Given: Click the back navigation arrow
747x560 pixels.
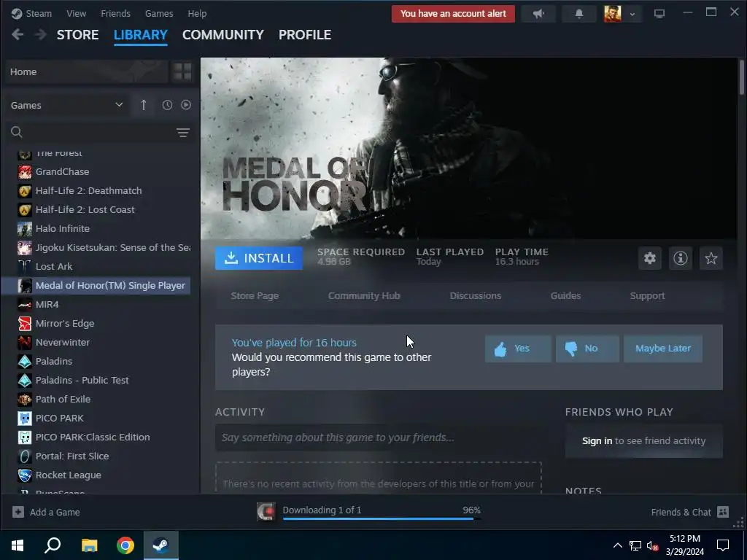Looking at the screenshot, I should 18,35.
